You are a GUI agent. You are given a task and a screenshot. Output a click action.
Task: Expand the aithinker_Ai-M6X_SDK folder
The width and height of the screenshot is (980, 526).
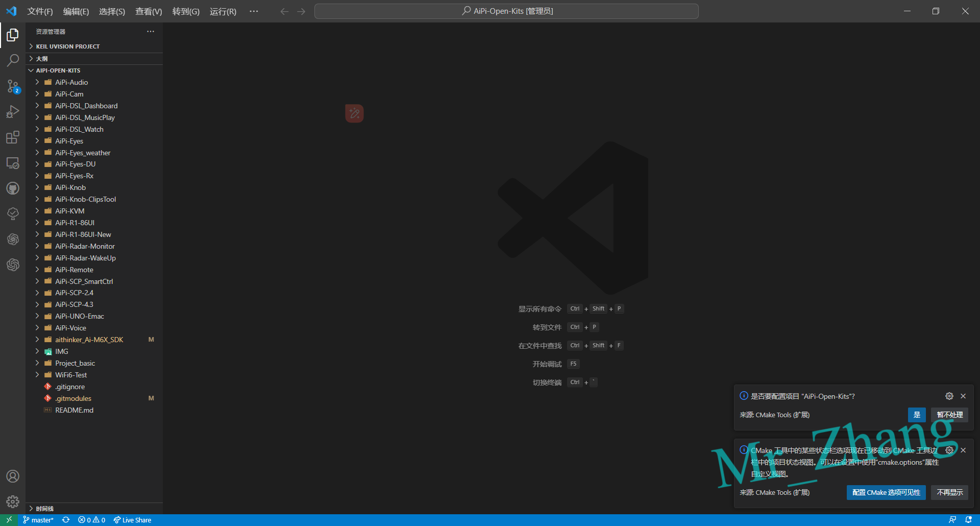click(94, 340)
